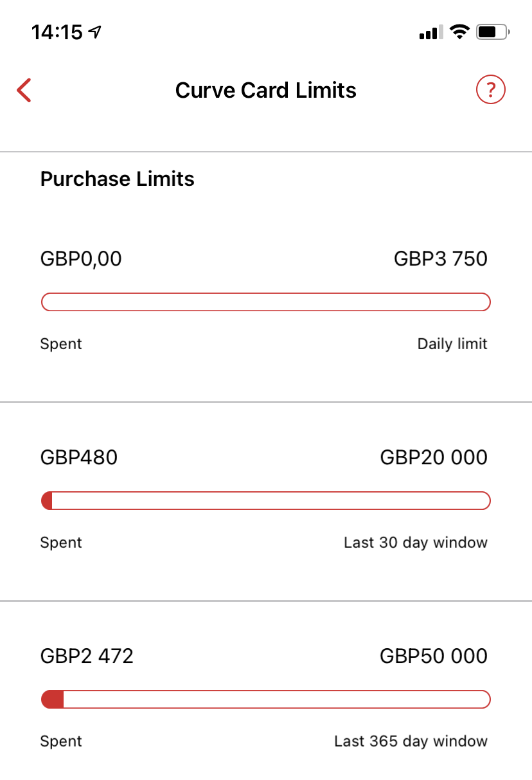Select the Curve Card Limits title
The width and height of the screenshot is (532, 780).
click(x=266, y=90)
